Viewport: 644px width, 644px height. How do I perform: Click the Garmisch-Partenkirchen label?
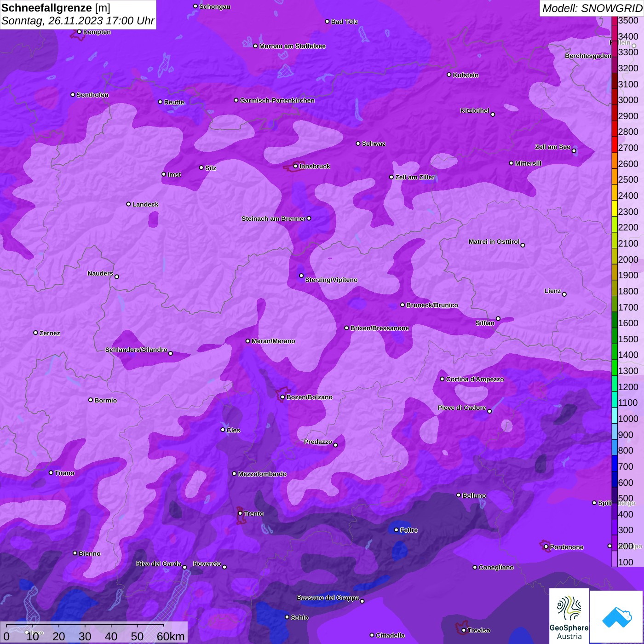click(x=277, y=100)
